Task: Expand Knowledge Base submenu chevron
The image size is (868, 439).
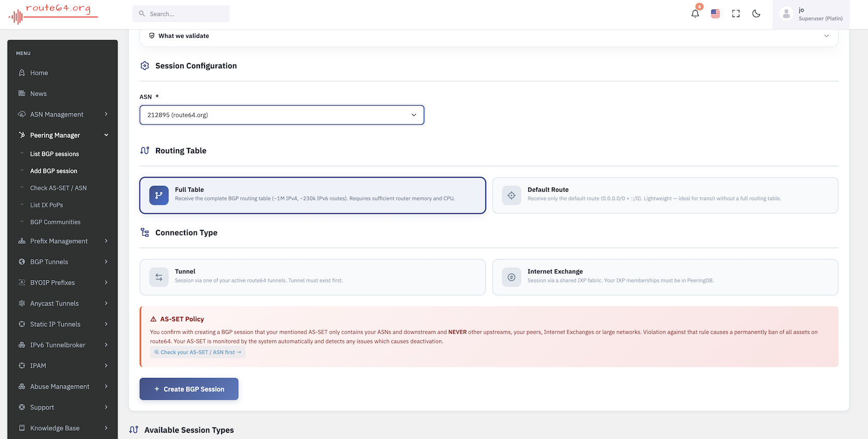Action: tap(106, 428)
